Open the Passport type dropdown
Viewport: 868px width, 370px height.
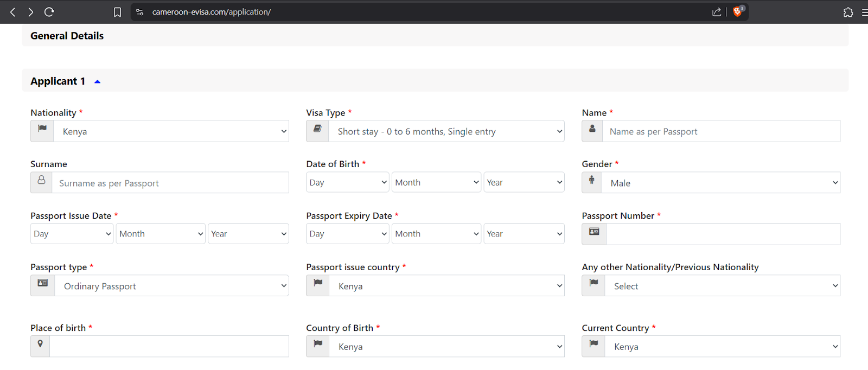[171, 286]
